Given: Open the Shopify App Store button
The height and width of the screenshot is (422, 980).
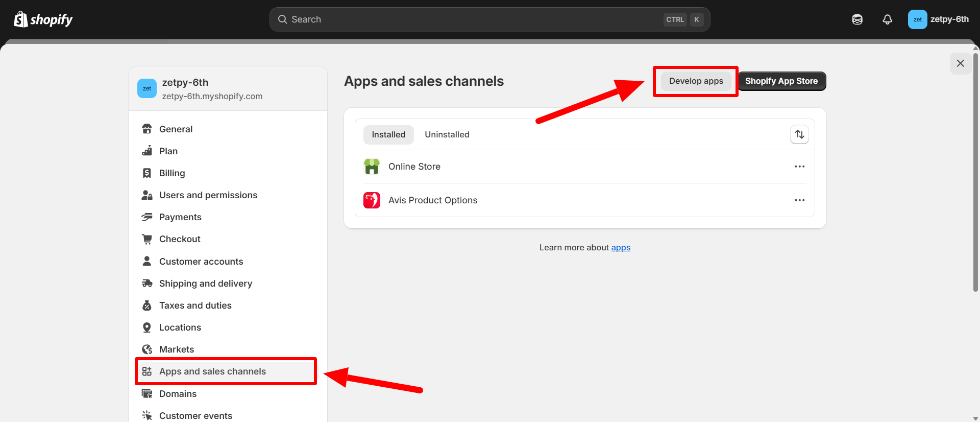Looking at the screenshot, I should [781, 81].
